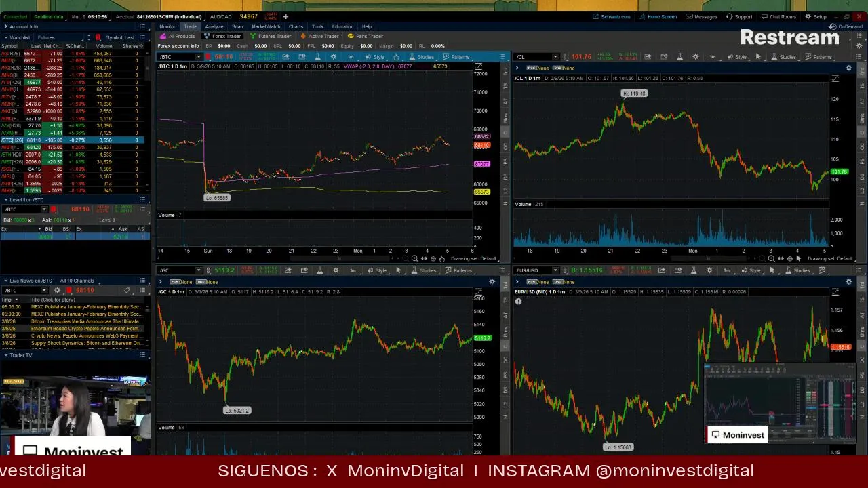Go to Home Screen
Viewport: 868px width, 488px height.
[658, 16]
